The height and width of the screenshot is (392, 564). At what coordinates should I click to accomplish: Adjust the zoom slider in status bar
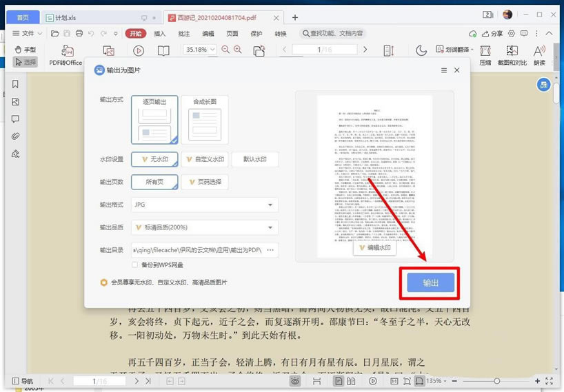coord(496,381)
